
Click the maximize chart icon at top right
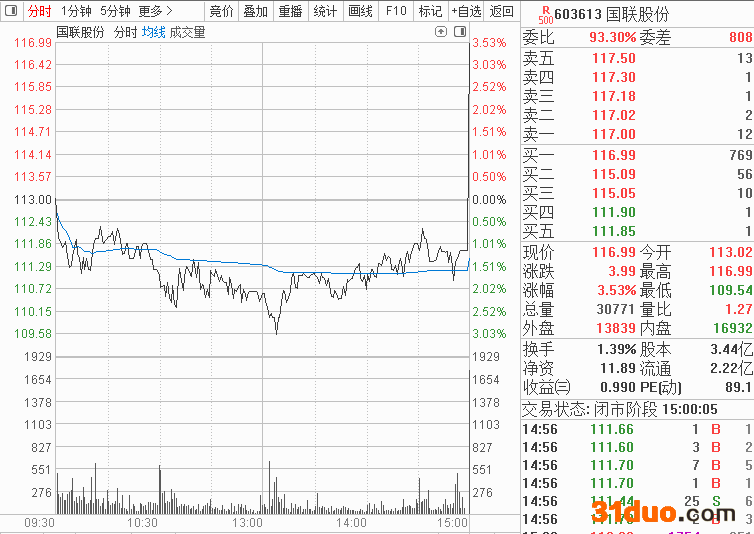[460, 32]
